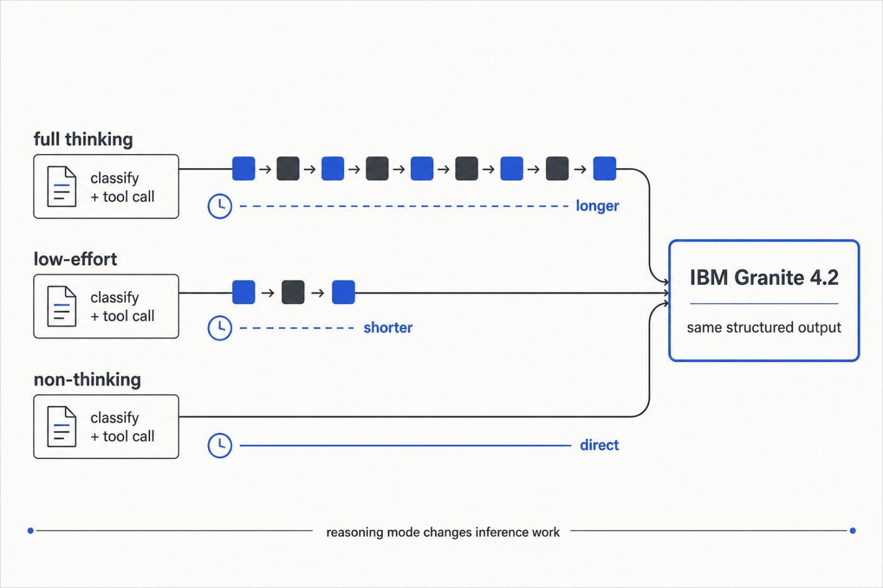Click the "IBM Granite 4.2" title

pyautogui.click(x=764, y=277)
